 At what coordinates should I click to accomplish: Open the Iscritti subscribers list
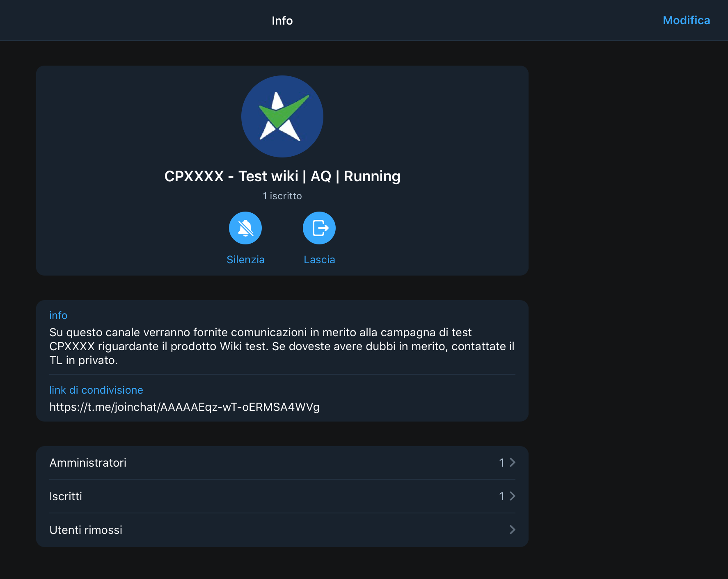[282, 496]
